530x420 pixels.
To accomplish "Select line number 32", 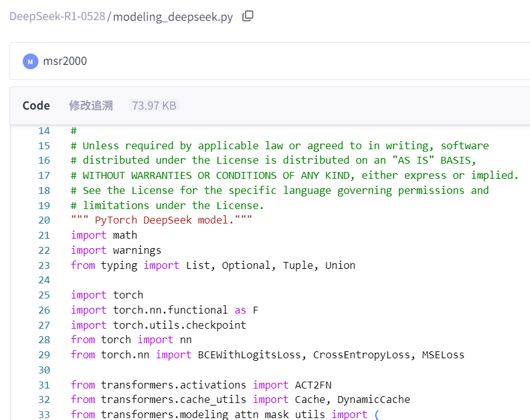I will tap(44, 400).
